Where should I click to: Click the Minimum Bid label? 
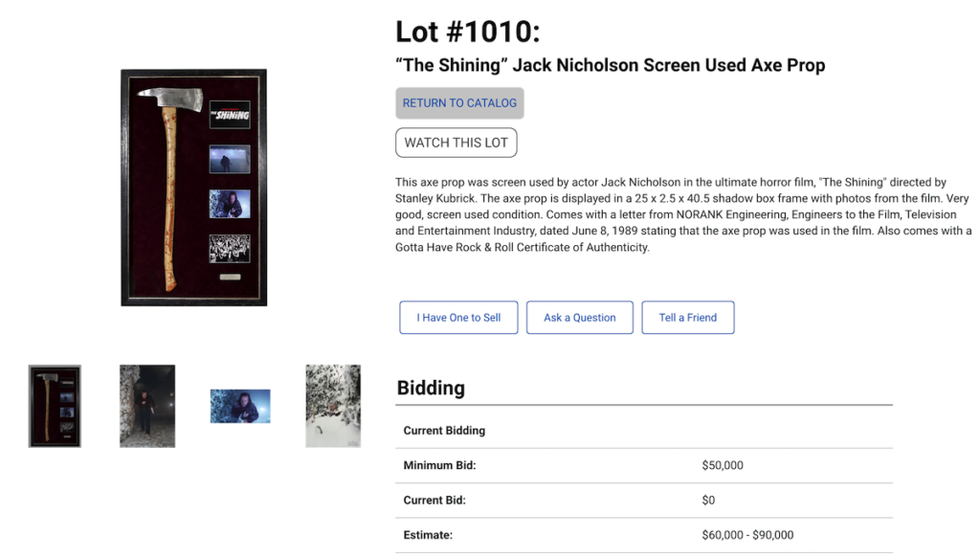pos(439,465)
